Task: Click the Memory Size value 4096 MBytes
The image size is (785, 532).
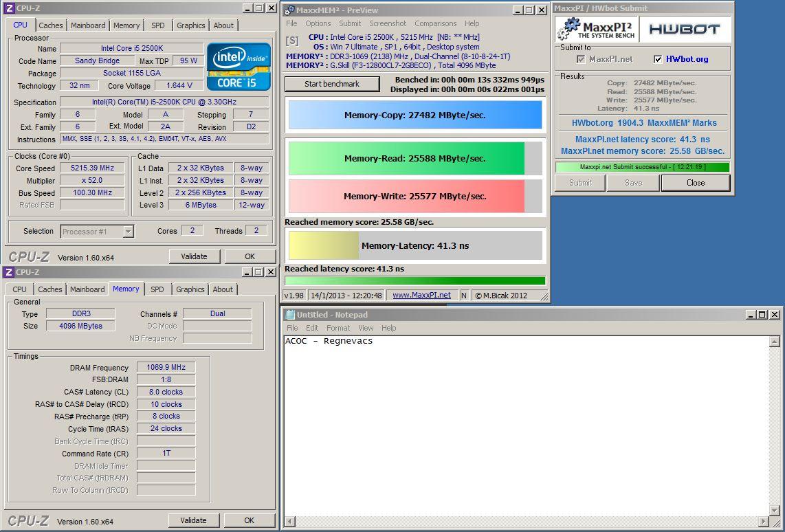Action: coord(80,326)
